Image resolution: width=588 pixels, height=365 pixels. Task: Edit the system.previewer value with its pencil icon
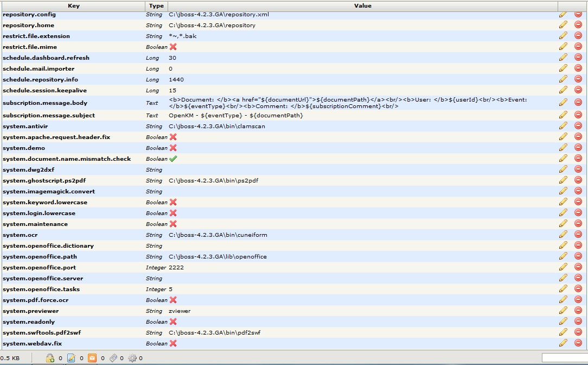pyautogui.click(x=563, y=310)
